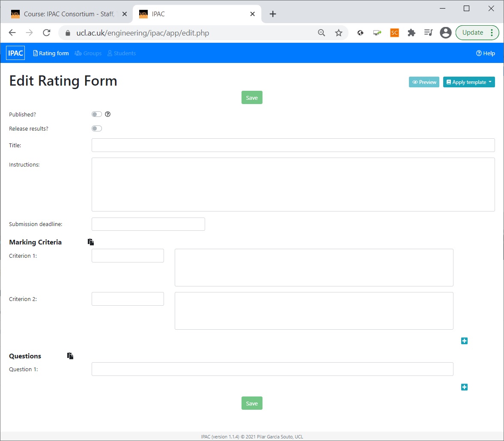The height and width of the screenshot is (441, 504).
Task: Click the Marking Criteria heading
Action: coord(36,242)
